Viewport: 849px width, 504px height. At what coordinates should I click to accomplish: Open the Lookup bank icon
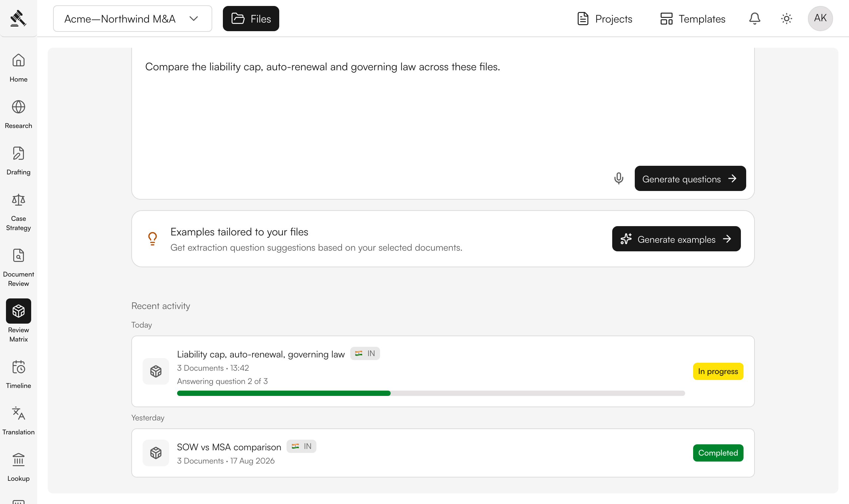[18, 460]
